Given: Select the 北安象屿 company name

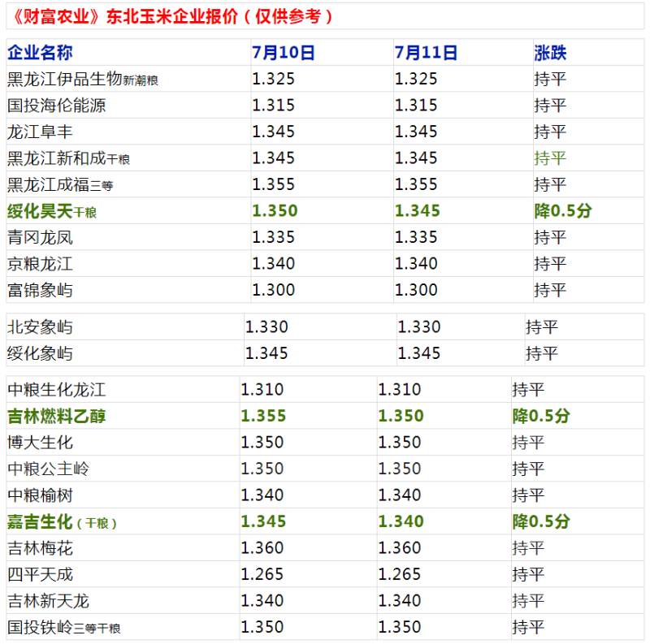Looking at the screenshot, I should pos(40,327).
